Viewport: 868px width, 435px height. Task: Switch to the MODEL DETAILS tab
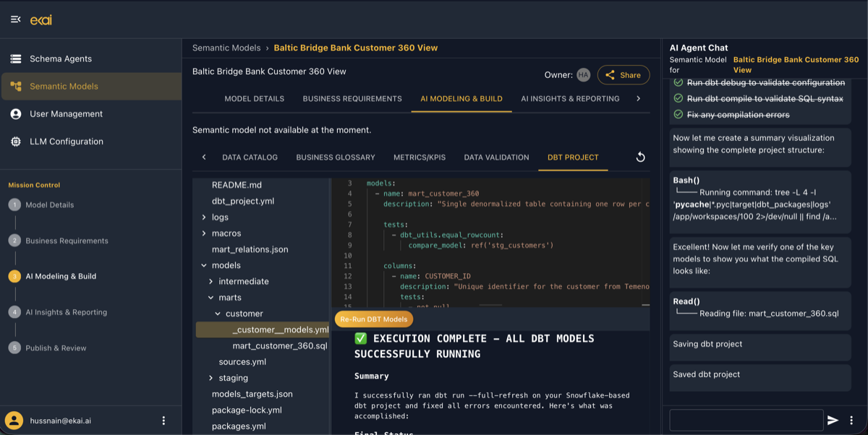(255, 98)
